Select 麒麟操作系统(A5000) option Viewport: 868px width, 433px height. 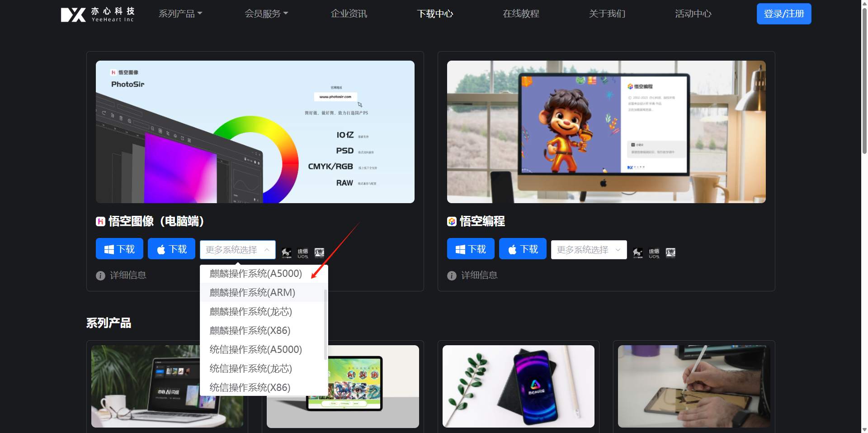pos(262,274)
